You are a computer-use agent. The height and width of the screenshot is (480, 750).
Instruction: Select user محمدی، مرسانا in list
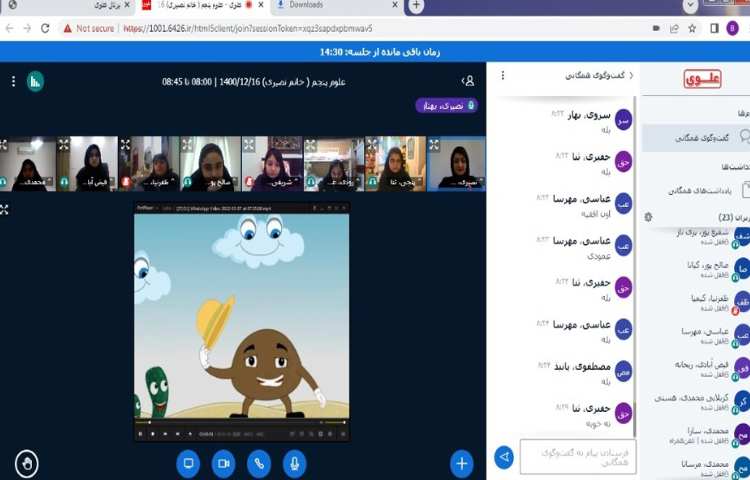point(713,467)
